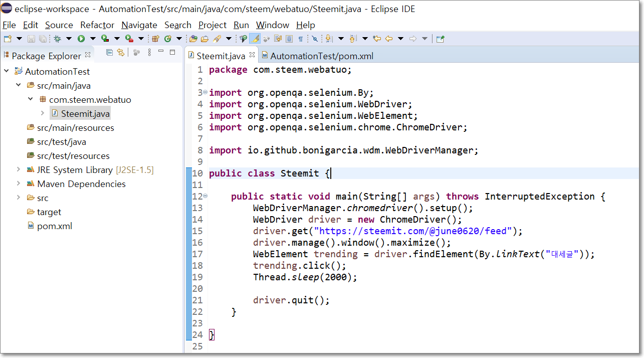This screenshot has height=358, width=644.
Task: Minimize the Package Explorer panel
Action: tap(161, 52)
